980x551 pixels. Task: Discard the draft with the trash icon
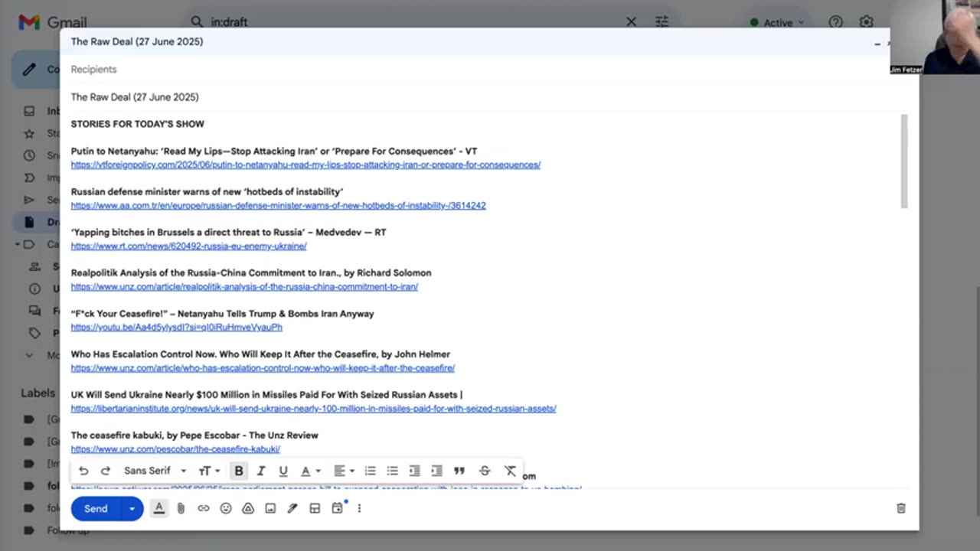pos(901,508)
